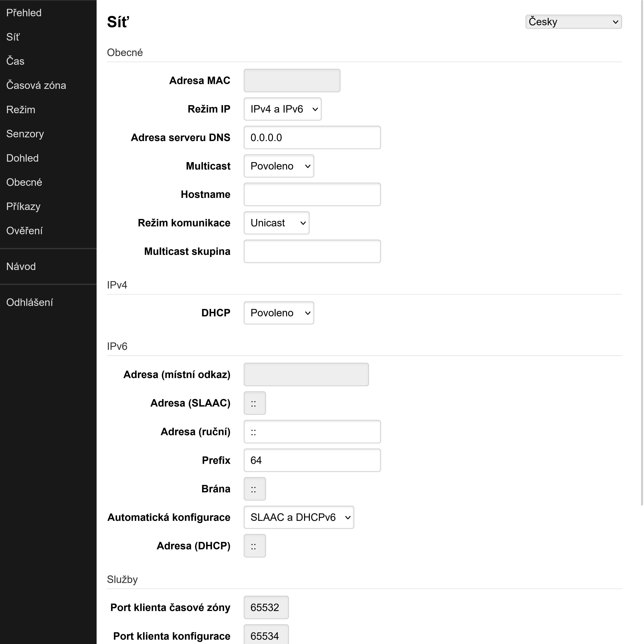Change the Automatická konfigurace dropdown

[299, 517]
